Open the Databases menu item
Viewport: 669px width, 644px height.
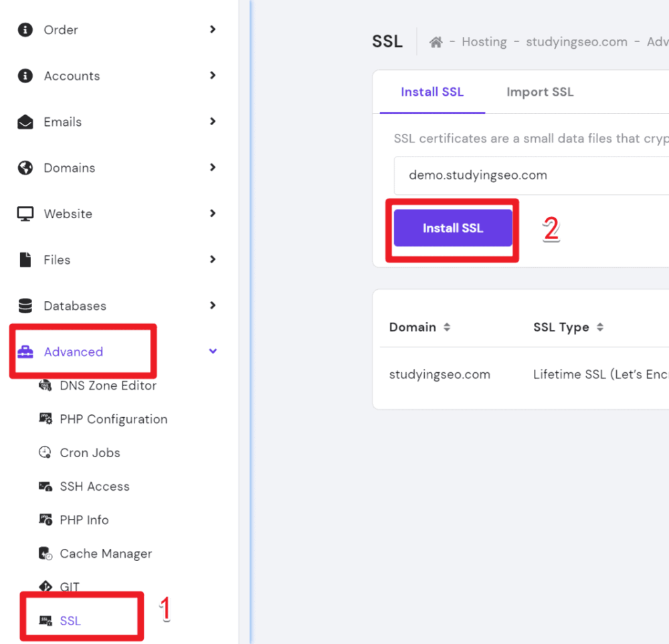(x=75, y=306)
